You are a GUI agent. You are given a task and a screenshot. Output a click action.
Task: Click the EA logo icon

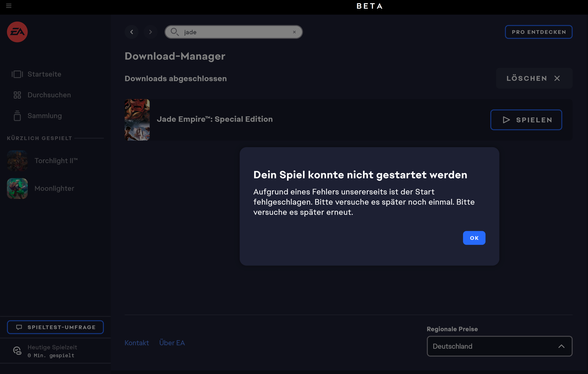17,32
